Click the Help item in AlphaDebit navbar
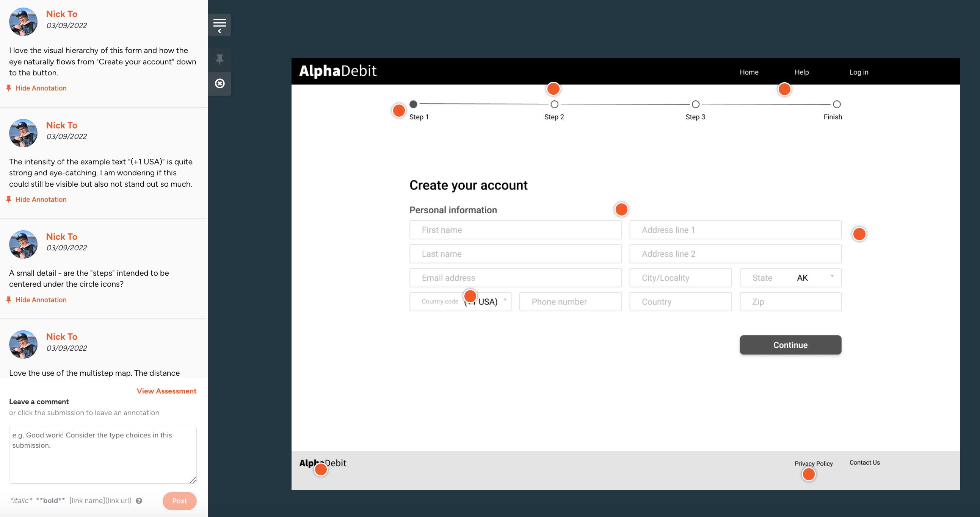Screen dimensions: 980x517 (x=801, y=72)
